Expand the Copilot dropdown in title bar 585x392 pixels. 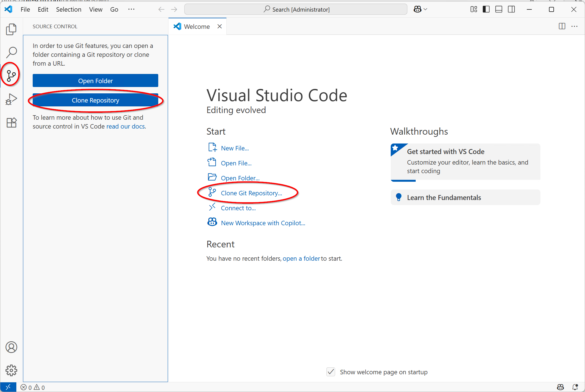pos(426,9)
